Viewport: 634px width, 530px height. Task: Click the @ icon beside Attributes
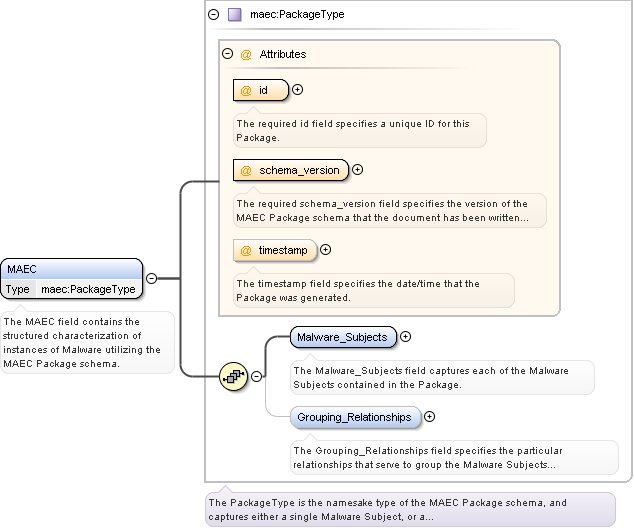(x=246, y=54)
